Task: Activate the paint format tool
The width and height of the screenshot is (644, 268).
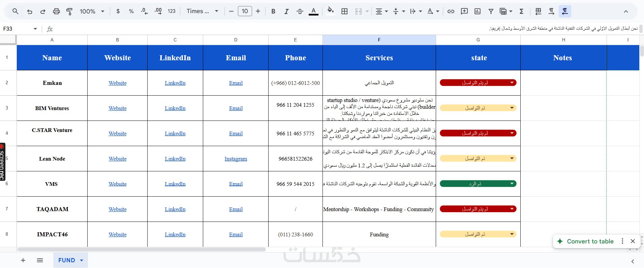Action: click(69, 11)
